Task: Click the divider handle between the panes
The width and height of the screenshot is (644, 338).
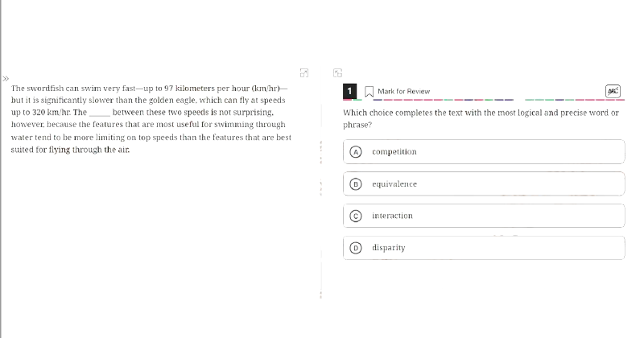Action: (x=320, y=152)
